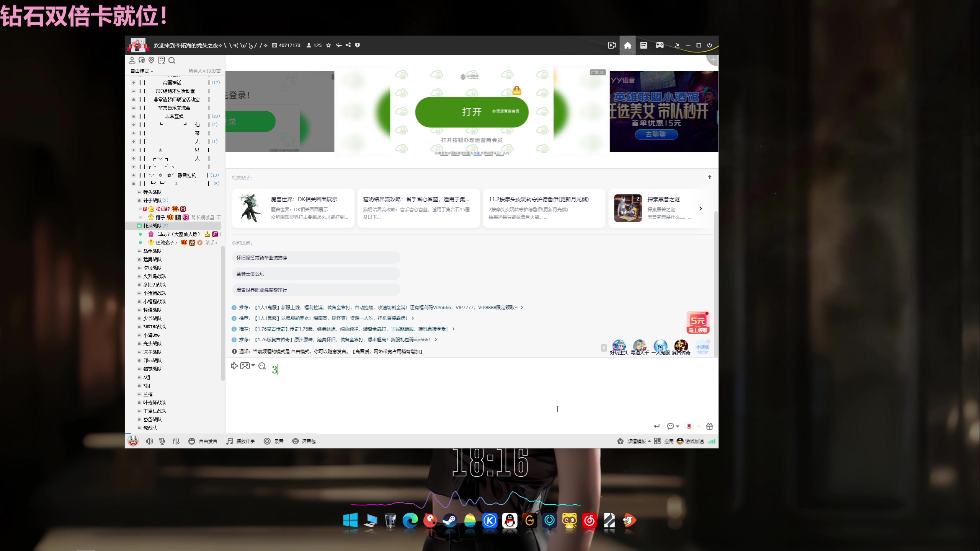980x551 pixels.
Task: Click the game controller icon in title bar
Action: [660, 45]
